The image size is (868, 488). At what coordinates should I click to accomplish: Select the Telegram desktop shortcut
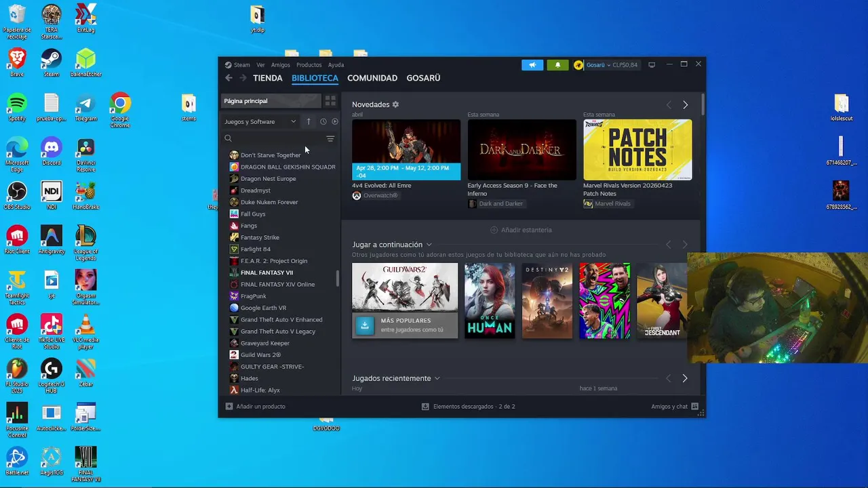click(85, 107)
